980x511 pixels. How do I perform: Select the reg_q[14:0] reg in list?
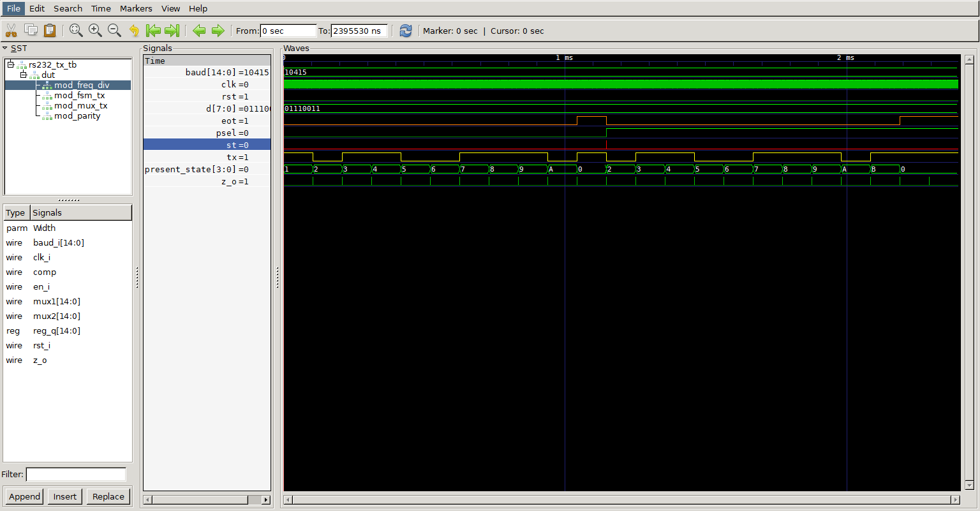point(67,330)
